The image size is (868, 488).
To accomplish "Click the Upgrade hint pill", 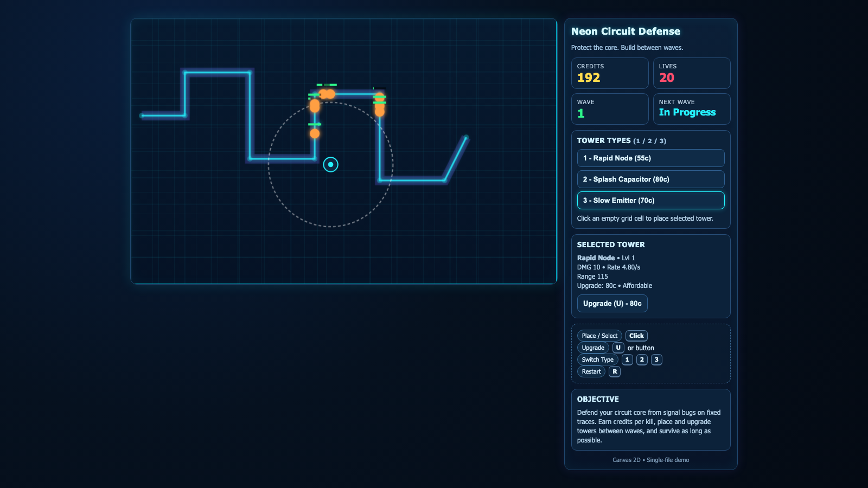I will coord(593,348).
